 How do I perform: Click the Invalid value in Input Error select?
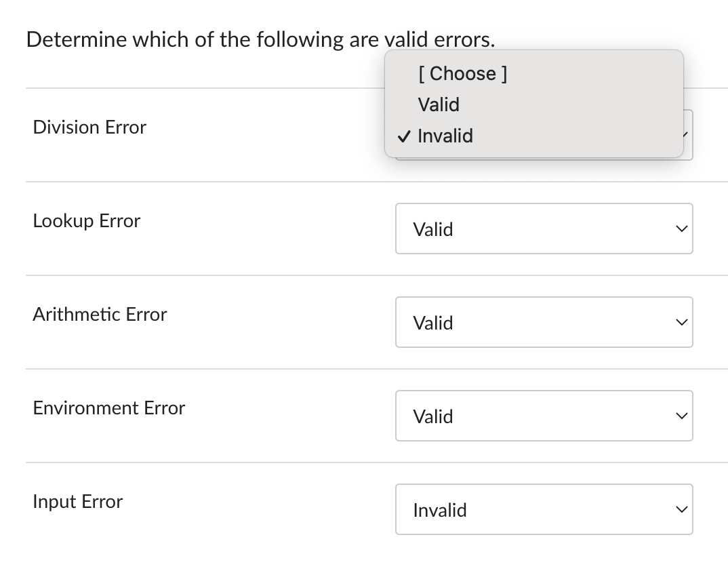click(440, 510)
